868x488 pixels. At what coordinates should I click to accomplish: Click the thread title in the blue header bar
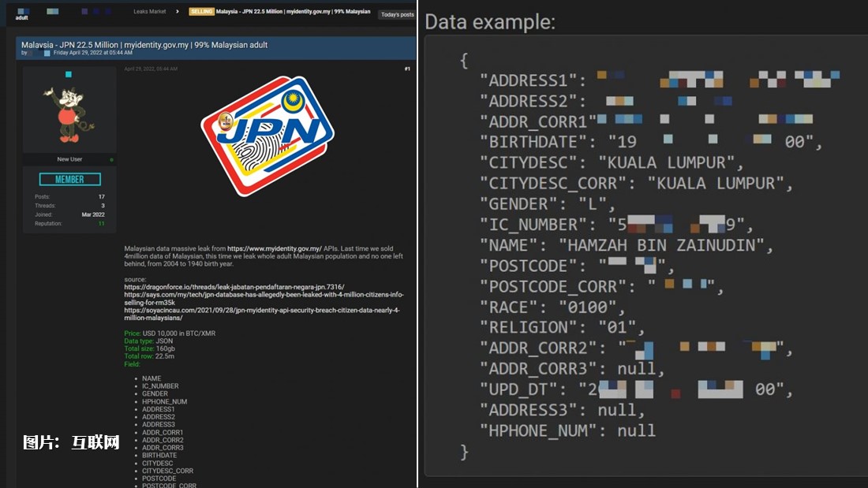144,45
